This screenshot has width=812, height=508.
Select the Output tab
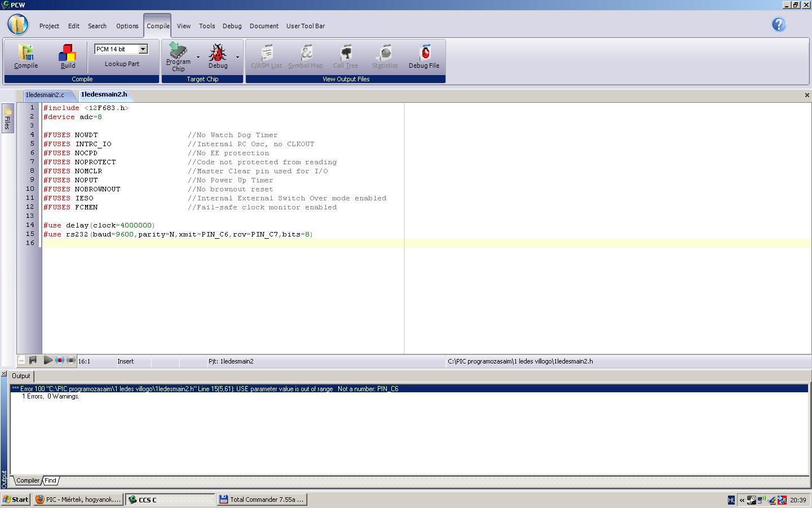click(x=21, y=376)
